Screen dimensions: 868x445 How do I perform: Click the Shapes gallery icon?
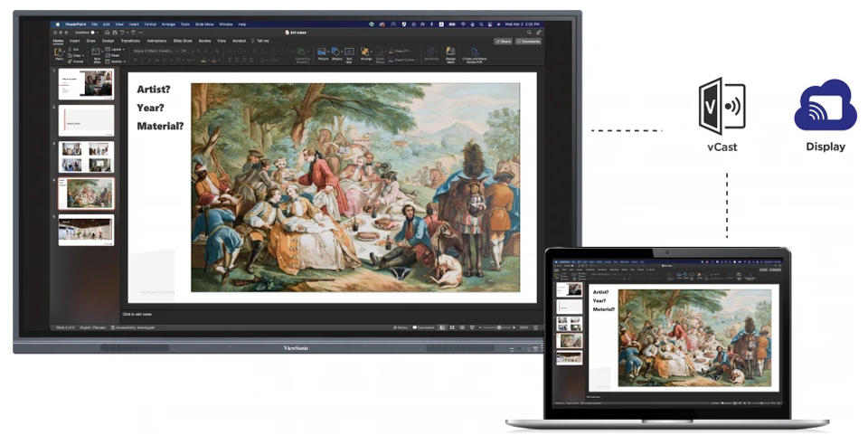click(x=335, y=51)
